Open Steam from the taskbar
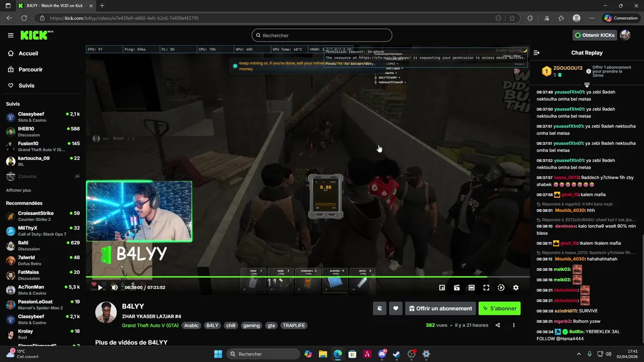Viewport: 644px width, 362px height. [396, 354]
